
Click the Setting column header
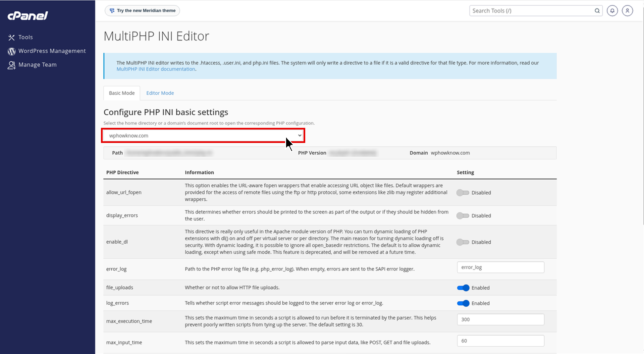point(465,172)
